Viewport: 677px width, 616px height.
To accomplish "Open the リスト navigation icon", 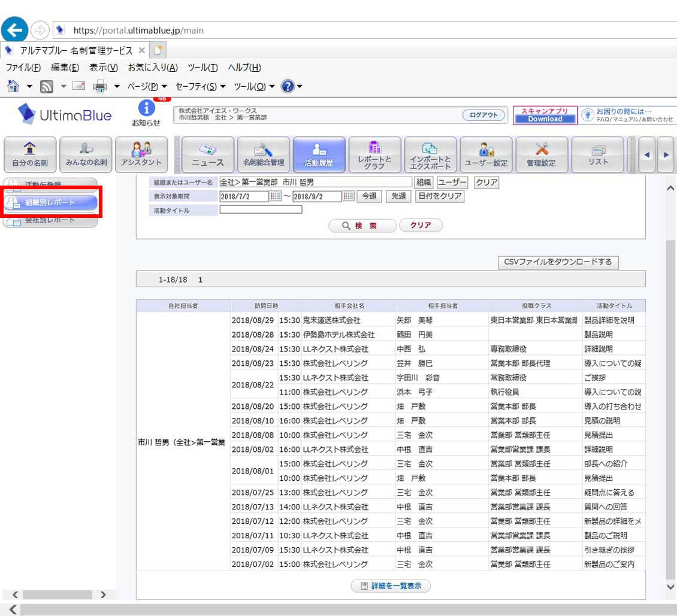I will tap(597, 155).
